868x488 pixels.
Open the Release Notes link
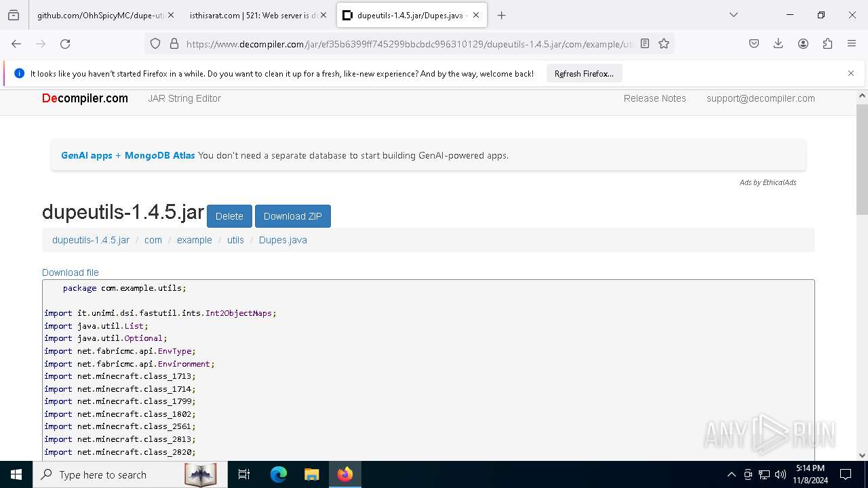(x=654, y=98)
